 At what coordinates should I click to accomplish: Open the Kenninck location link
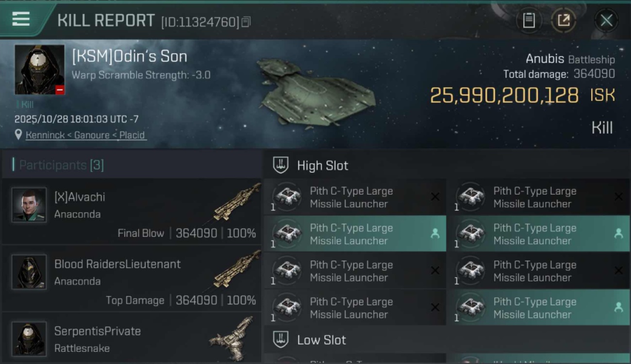point(85,135)
